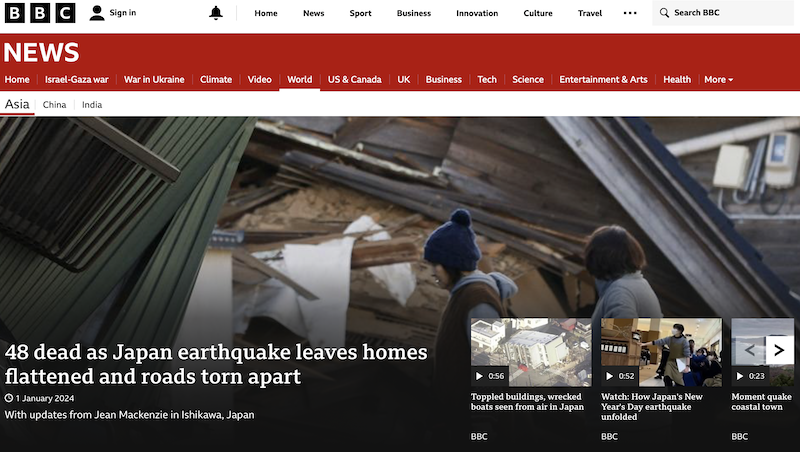Play the 0:52 New Year's Day earthquake video
Viewport: 800px width, 452px height.
[x=620, y=376]
